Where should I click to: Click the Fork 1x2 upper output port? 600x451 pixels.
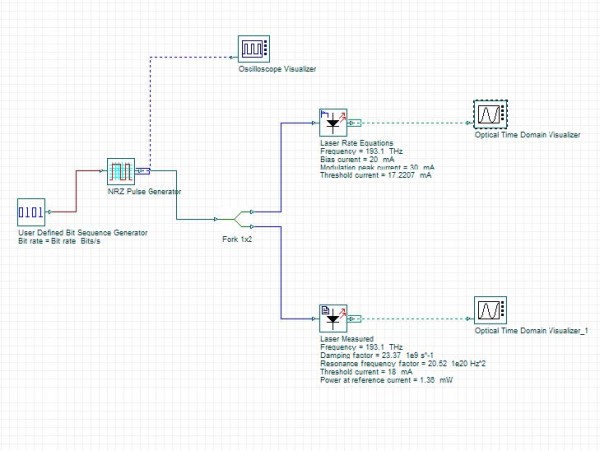point(251,212)
